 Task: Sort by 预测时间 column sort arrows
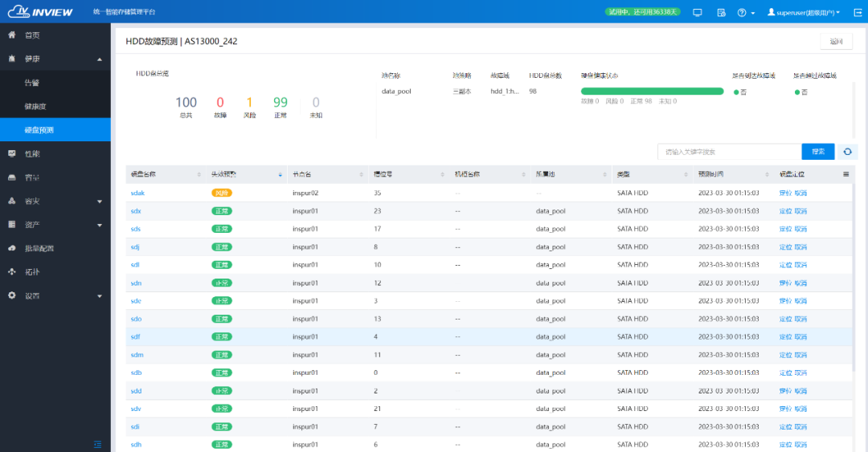pyautogui.click(x=767, y=174)
